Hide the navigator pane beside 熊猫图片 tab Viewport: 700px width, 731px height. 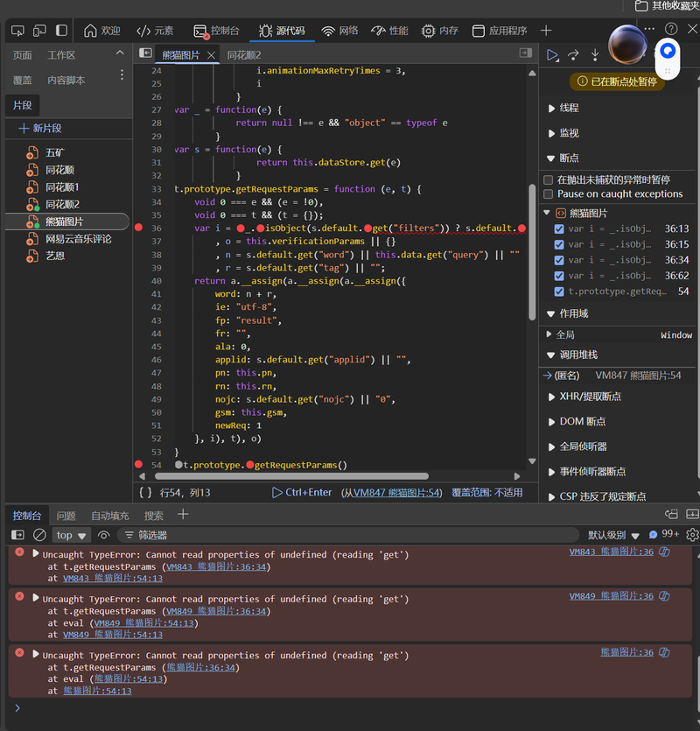pos(146,54)
